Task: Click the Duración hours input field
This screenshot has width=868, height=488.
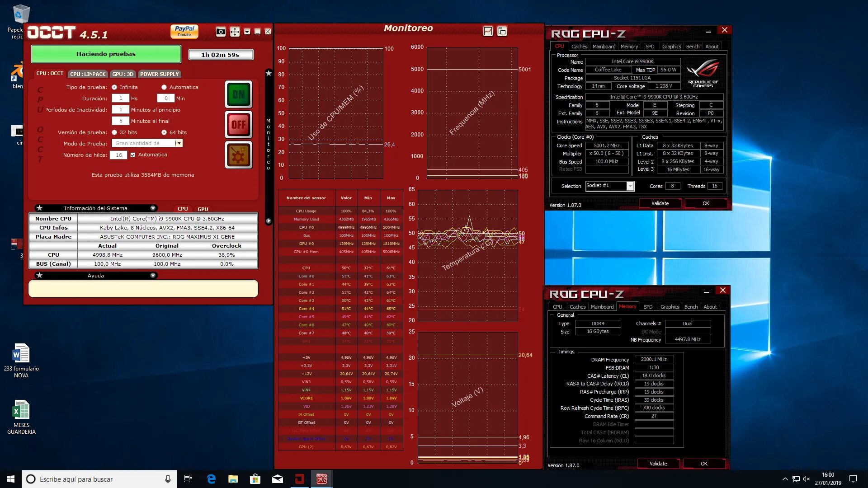Action: pos(121,98)
